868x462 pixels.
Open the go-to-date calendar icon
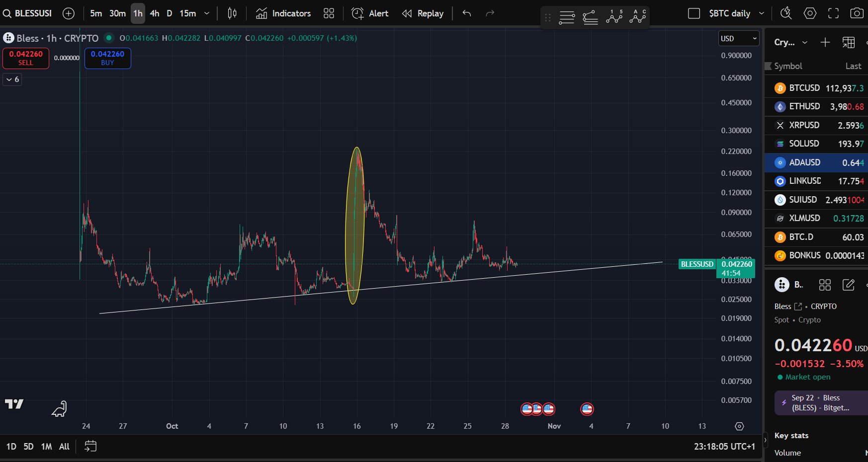pyautogui.click(x=90, y=447)
